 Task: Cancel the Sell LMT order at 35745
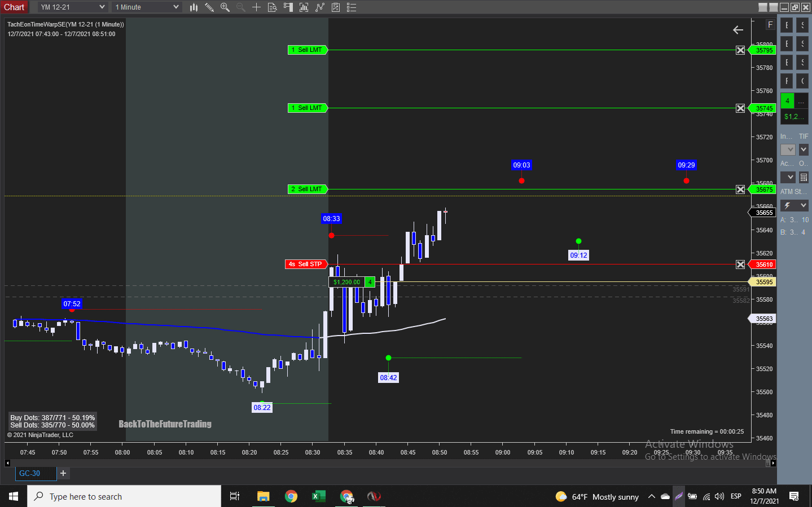740,108
